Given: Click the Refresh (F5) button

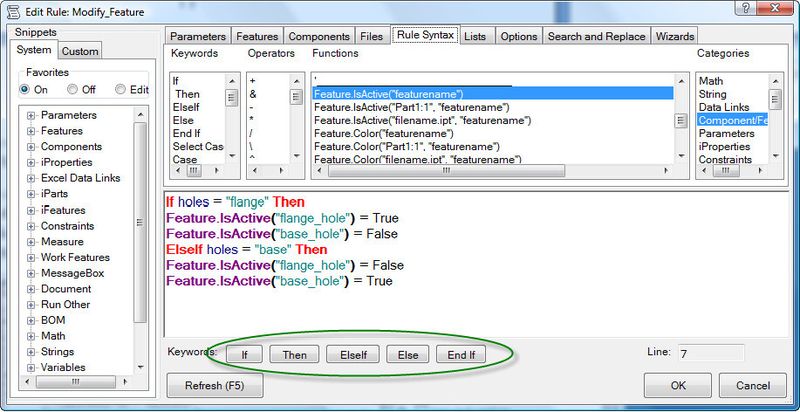Looking at the screenshot, I should [x=215, y=385].
